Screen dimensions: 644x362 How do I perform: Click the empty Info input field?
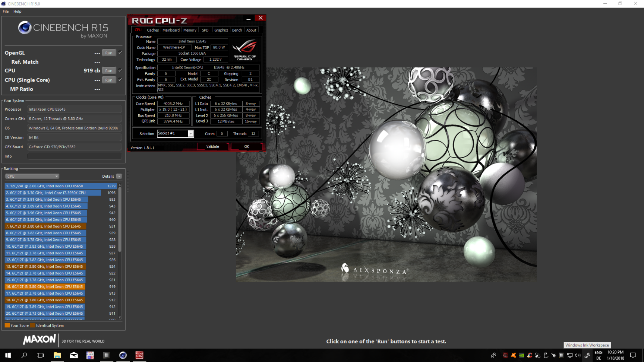75,156
